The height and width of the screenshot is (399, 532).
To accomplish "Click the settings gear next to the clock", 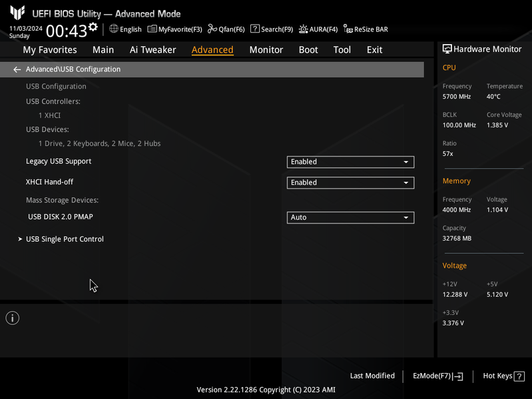I will point(93,27).
